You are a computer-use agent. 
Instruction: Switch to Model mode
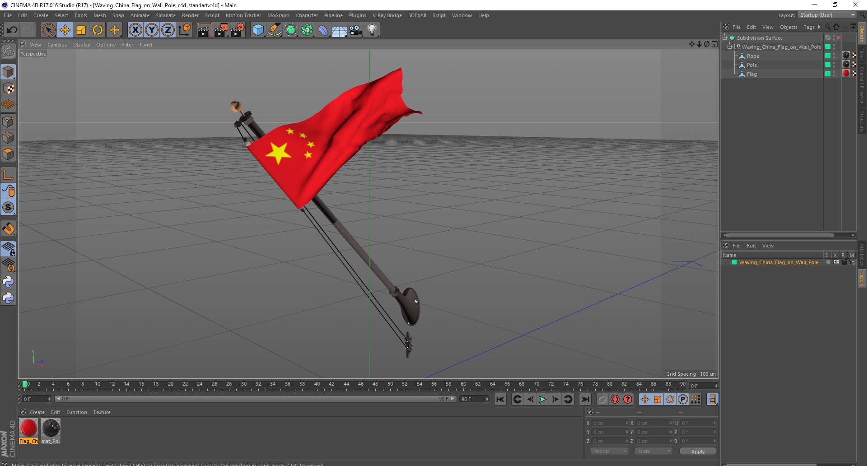coord(8,72)
